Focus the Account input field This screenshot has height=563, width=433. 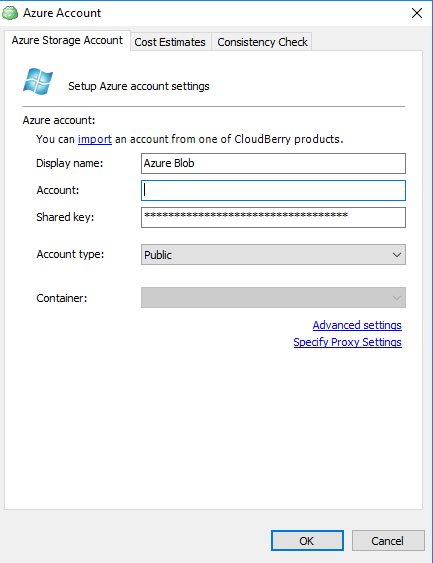click(x=273, y=190)
